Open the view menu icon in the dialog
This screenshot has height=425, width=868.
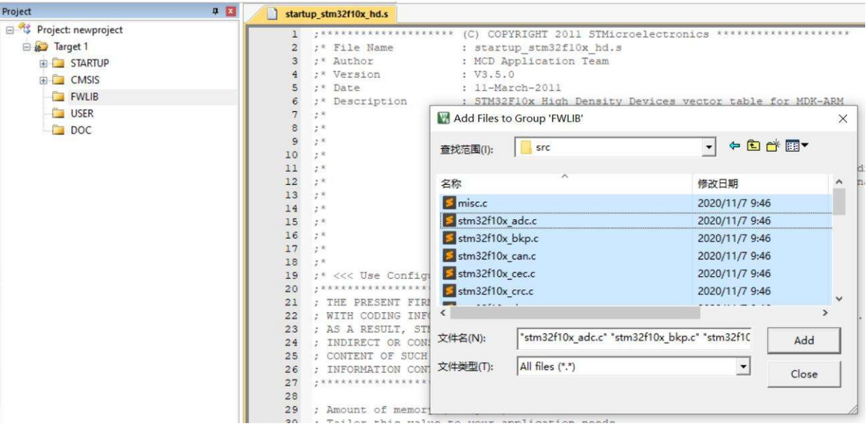(x=796, y=146)
